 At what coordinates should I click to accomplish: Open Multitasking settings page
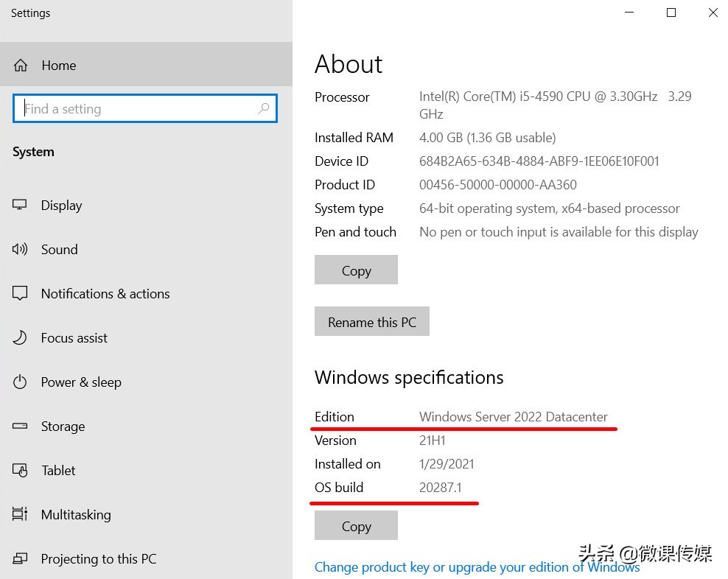[146, 514]
